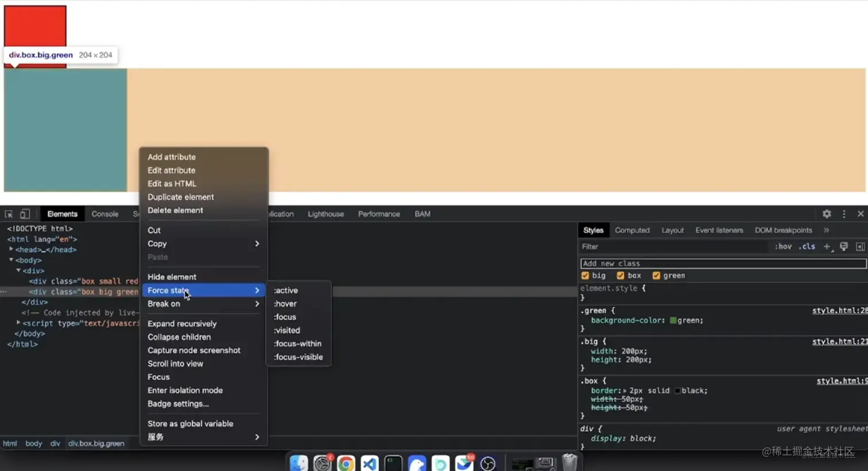Expand the head element node
Image resolution: width=868 pixels, height=471 pixels.
[11, 249]
